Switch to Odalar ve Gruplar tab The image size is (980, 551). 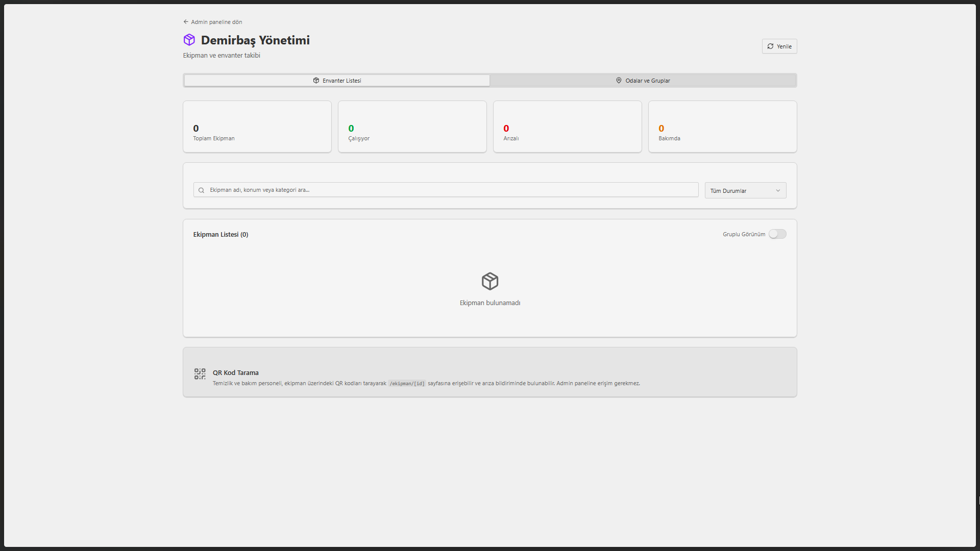tap(643, 81)
